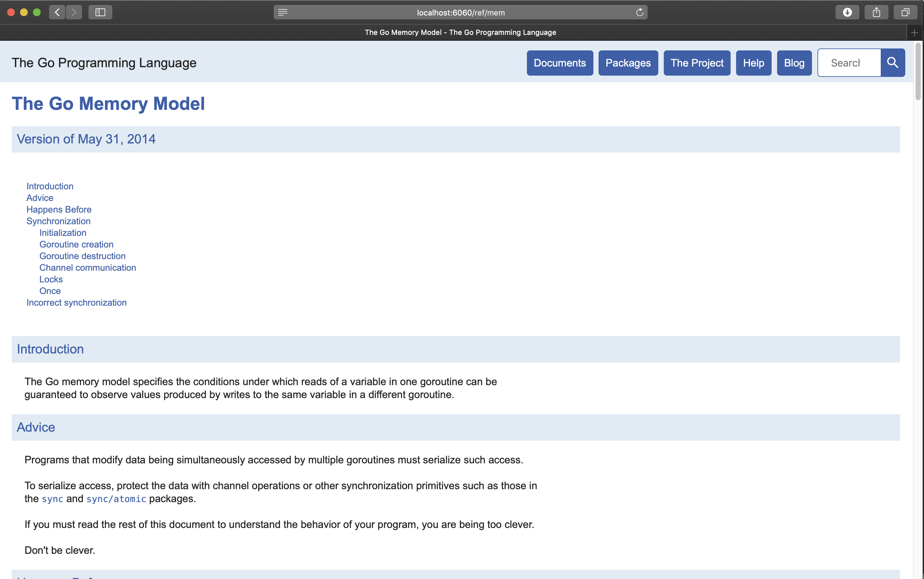Open the Documents menu button
Screen dimensions: 924x579
click(560, 63)
